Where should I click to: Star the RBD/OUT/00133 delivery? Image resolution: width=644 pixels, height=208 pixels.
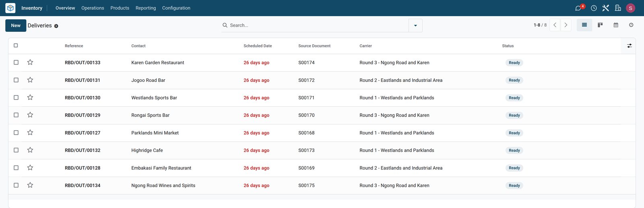point(30,62)
